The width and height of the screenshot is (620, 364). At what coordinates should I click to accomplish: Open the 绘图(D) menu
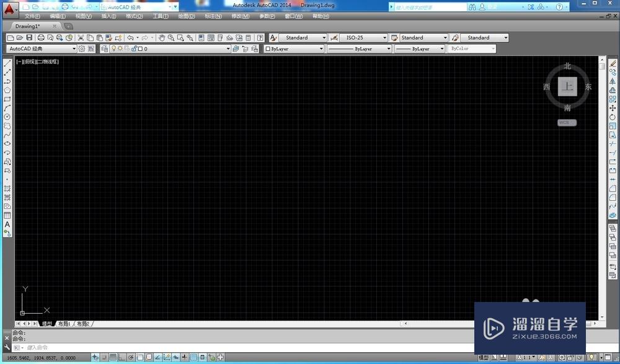(x=186, y=16)
